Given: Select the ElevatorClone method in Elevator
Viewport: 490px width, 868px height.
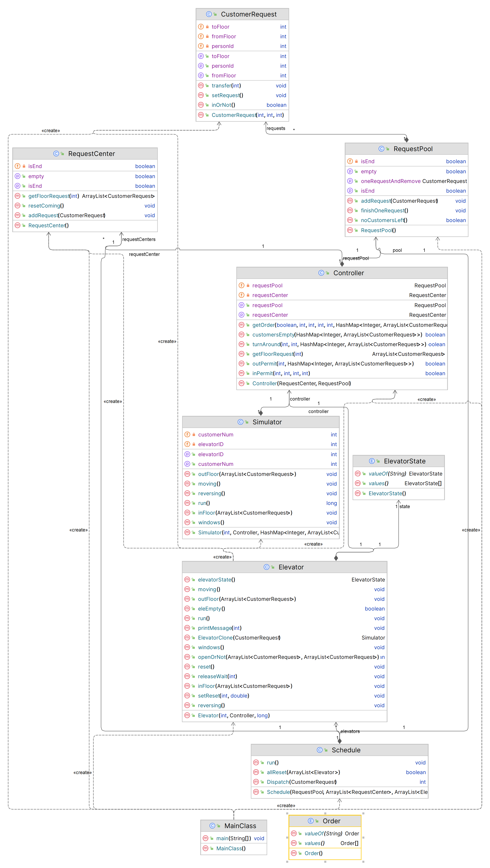Looking at the screenshot, I should coord(284,638).
